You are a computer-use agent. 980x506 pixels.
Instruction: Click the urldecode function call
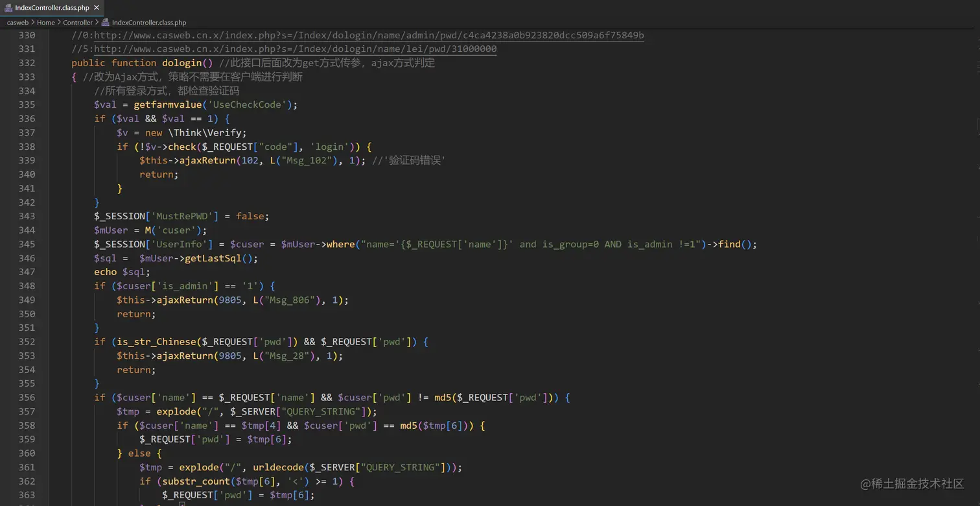coord(278,467)
